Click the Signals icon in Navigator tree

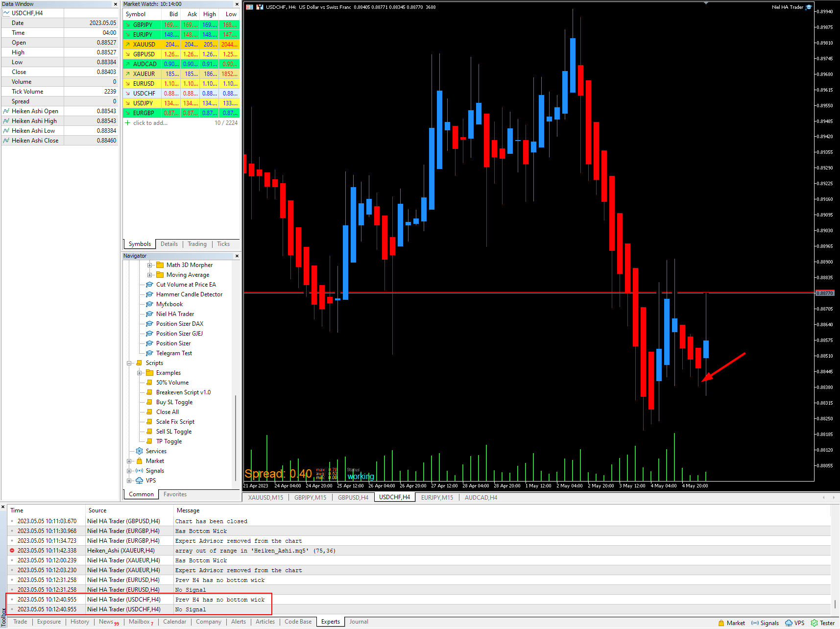[139, 471]
